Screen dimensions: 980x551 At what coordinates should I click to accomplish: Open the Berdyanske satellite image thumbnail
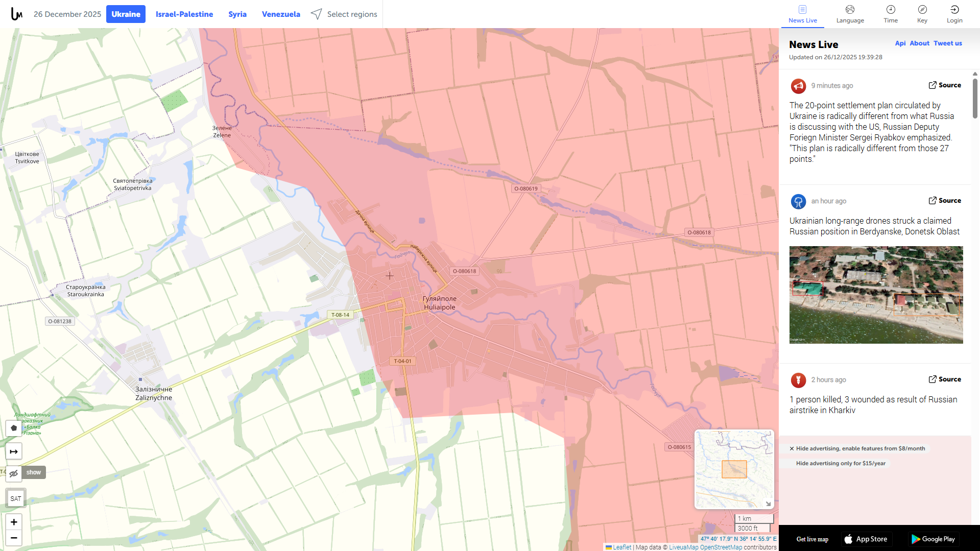point(876,295)
